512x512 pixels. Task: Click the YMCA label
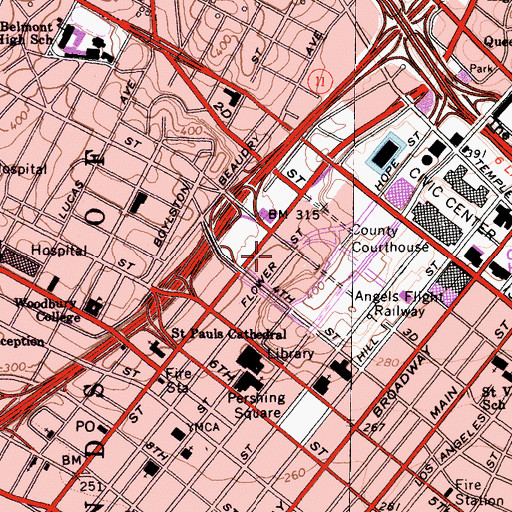(x=203, y=427)
